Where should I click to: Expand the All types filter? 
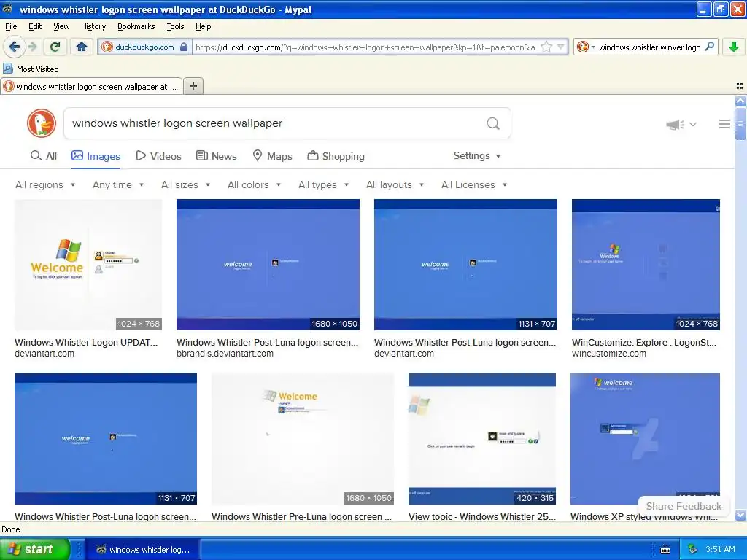coord(323,184)
